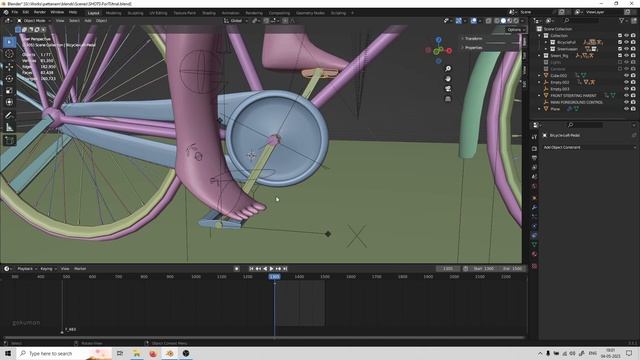
Task: Switch perspective/orthographic with grid icon
Action: (448, 99)
